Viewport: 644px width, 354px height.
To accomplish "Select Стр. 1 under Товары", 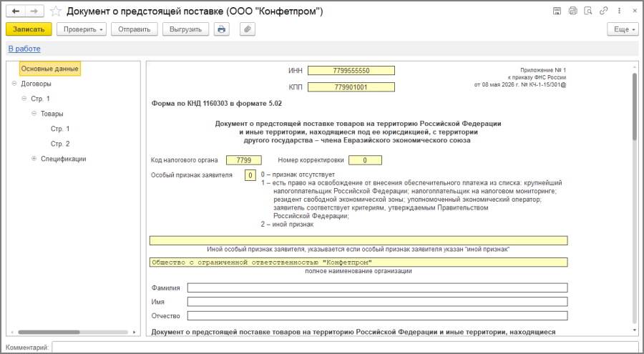I will (x=60, y=129).
